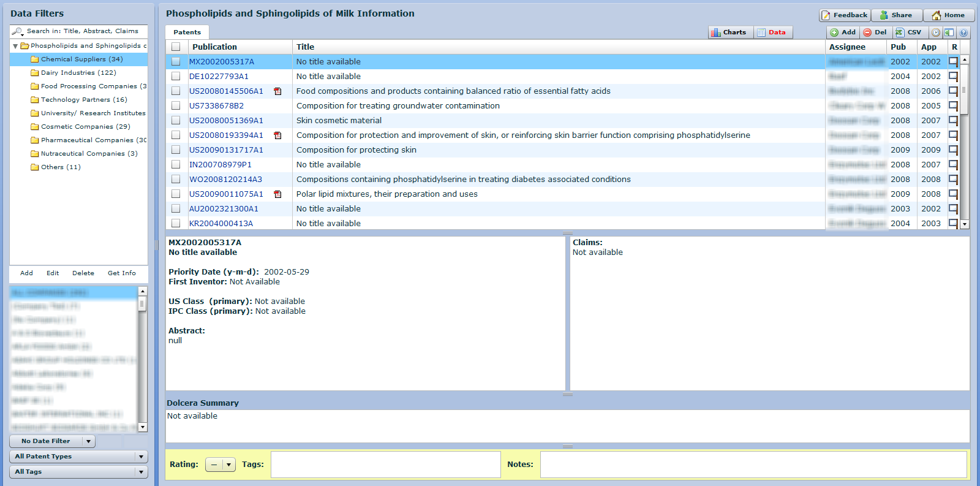
Task: Check the box for US7338678B2
Action: tap(176, 106)
